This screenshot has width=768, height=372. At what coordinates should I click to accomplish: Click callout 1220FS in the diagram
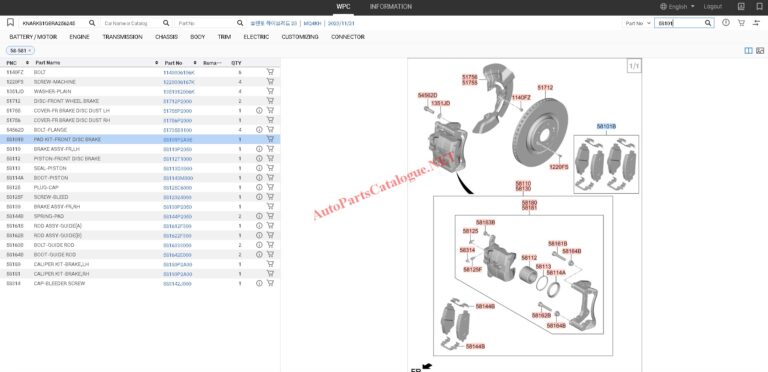pyautogui.click(x=559, y=167)
